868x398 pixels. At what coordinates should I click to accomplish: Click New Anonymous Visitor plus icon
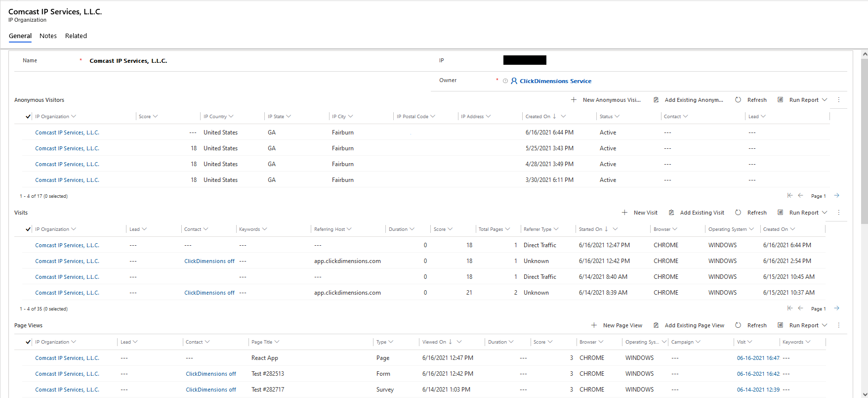point(574,100)
